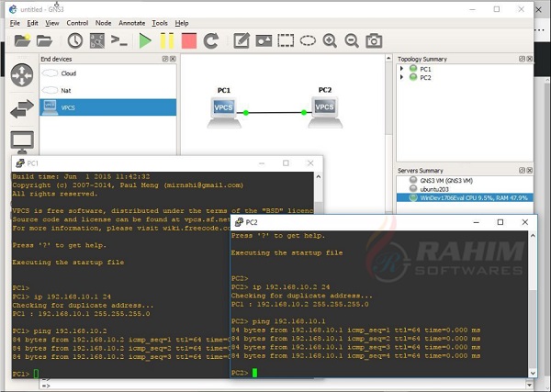551x392 pixels.
Task: Click scroll up arrow in PC1 terminal
Action: coord(319,176)
